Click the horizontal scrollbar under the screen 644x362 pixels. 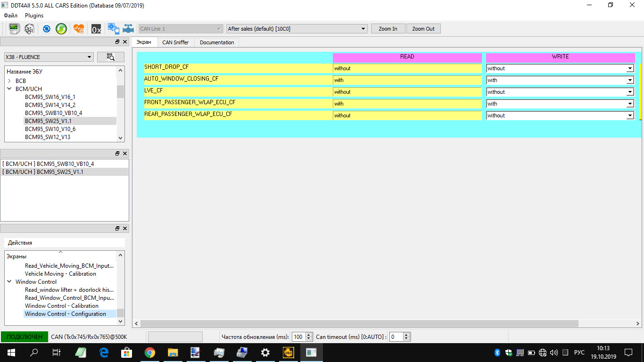[x=359, y=324]
